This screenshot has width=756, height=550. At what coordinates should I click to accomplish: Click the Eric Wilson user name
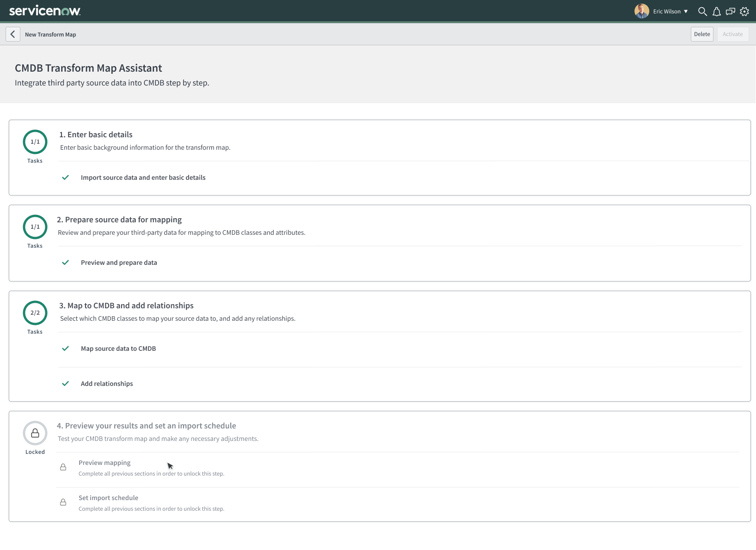(667, 12)
